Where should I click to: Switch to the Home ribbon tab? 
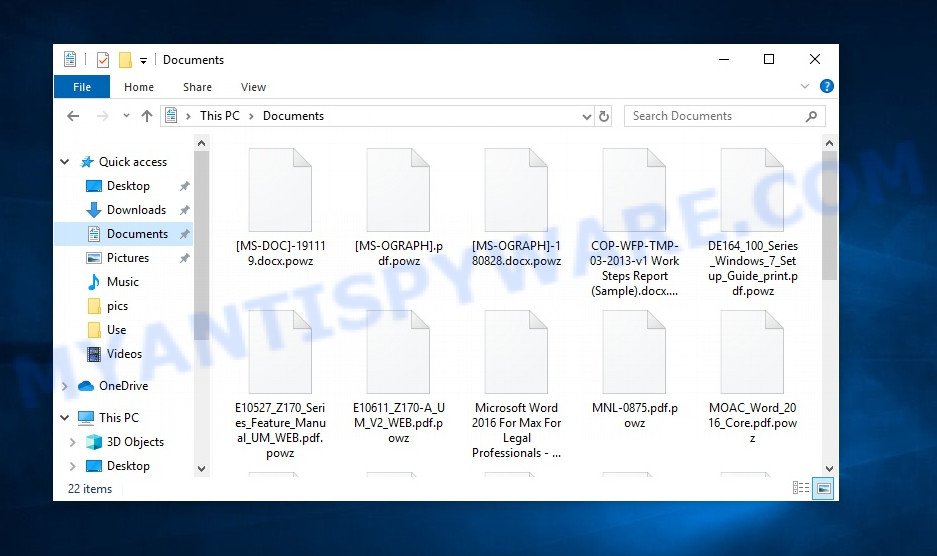[x=139, y=87]
